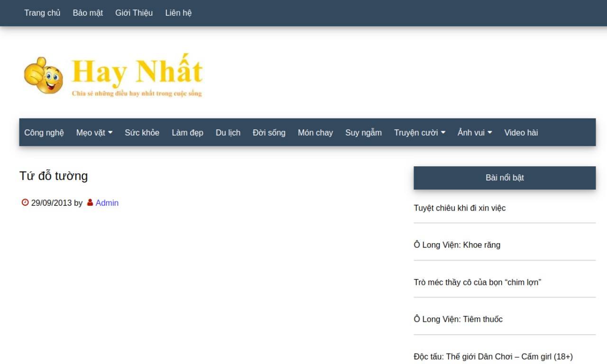Click the red clock icon beside the date
This screenshot has height=364, width=607.
(x=25, y=202)
